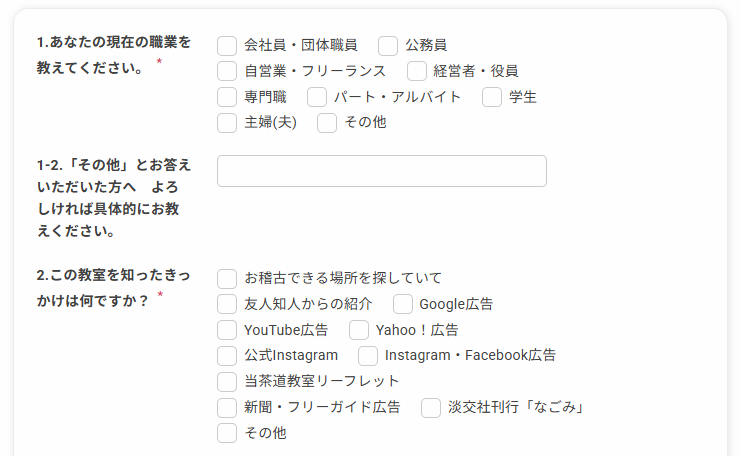The height and width of the screenshot is (456, 740).
Task: Select the Google広告 checkbox
Action: tap(403, 304)
